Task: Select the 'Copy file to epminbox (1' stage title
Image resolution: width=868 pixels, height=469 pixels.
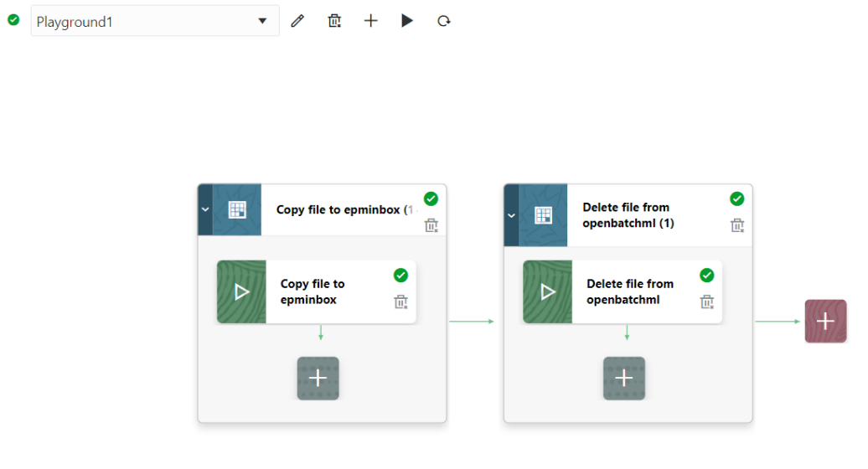Action: [x=344, y=209]
